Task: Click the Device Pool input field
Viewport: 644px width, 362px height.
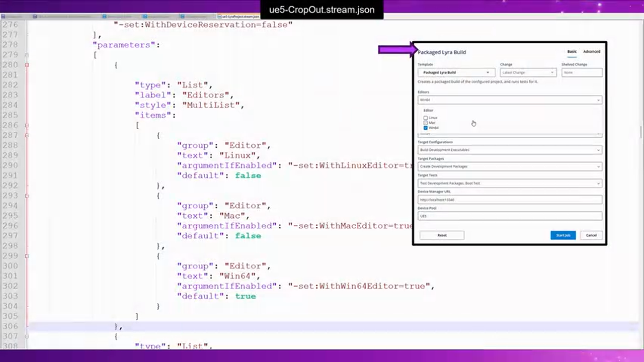Action: [x=509, y=216]
